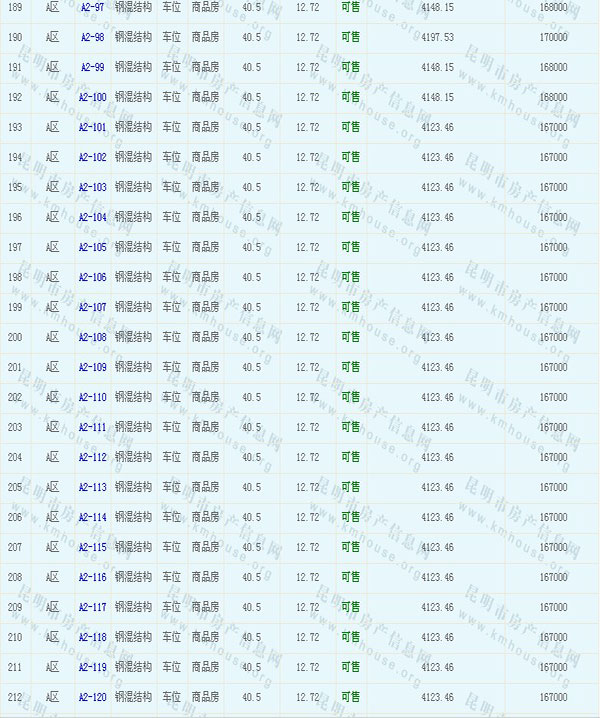600x718 pixels.
Task: Click the unit price 4197.53 cell
Action: click(437, 37)
